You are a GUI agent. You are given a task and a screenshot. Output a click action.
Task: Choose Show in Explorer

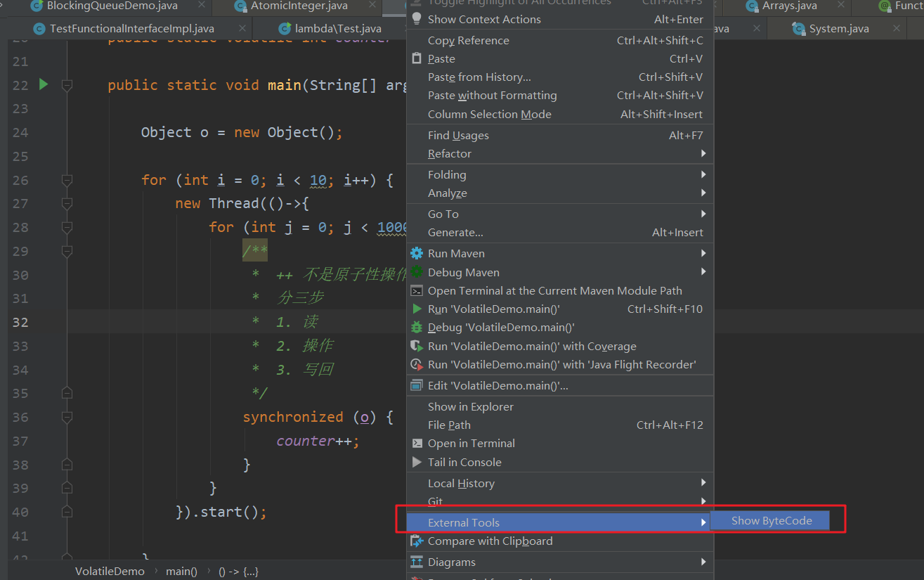[560, 406]
